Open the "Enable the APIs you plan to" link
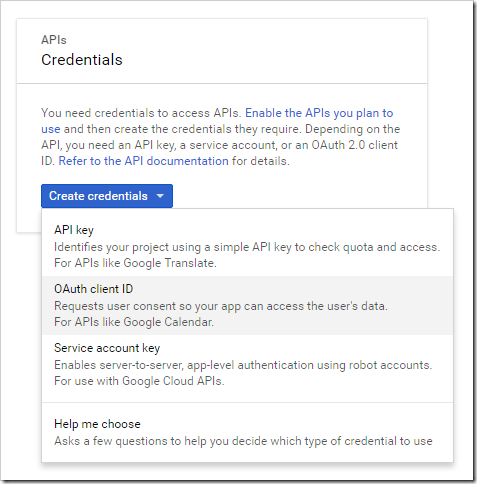 click(319, 113)
